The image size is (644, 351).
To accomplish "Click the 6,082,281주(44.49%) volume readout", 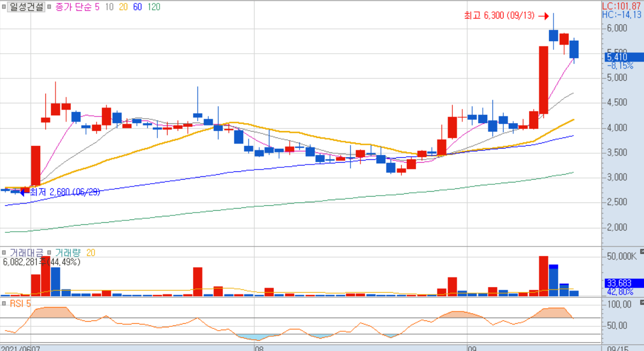I will pos(41,262).
